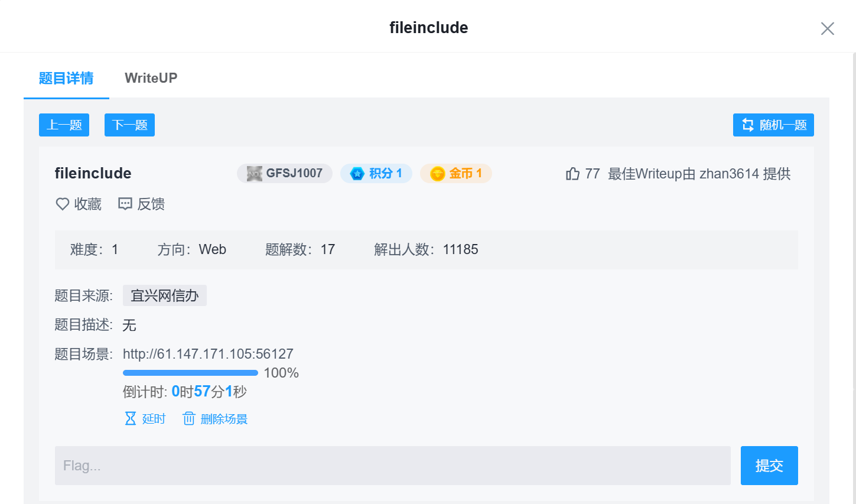Click the trash icon beside 删除场景
Viewport: 856px width, 504px height.
point(189,418)
